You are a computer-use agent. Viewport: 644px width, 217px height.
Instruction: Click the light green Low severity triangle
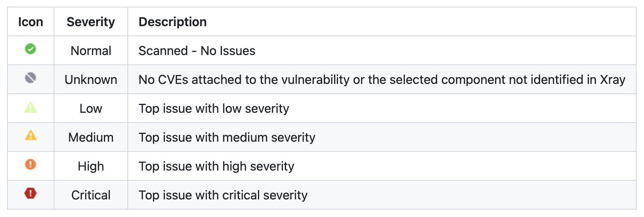click(30, 107)
